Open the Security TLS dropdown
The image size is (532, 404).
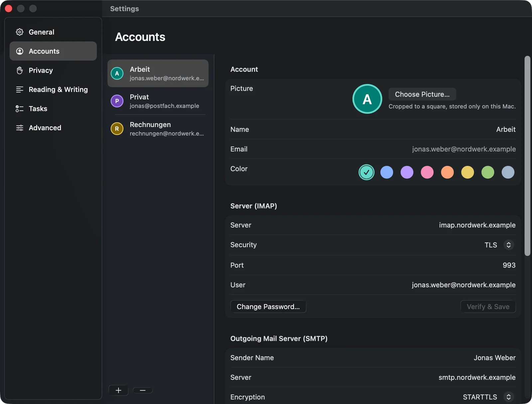point(508,245)
